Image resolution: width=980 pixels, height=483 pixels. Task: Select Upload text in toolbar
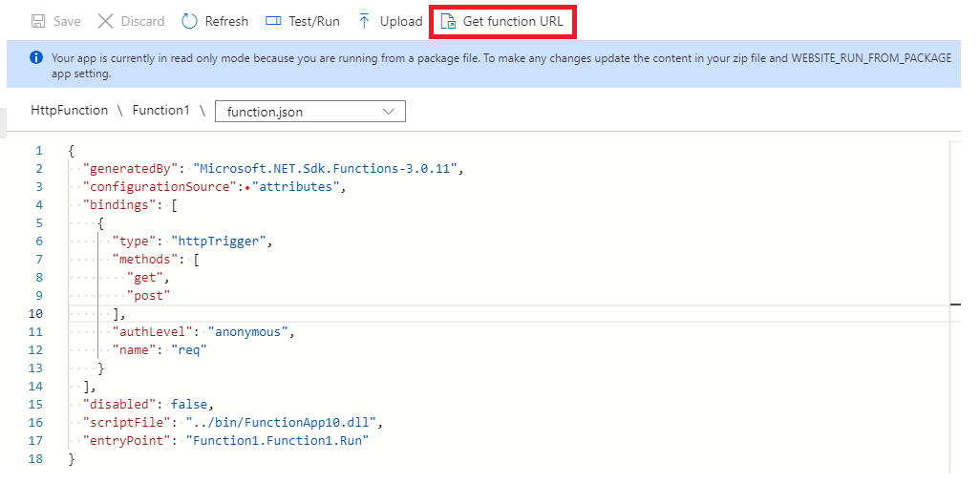401,21
